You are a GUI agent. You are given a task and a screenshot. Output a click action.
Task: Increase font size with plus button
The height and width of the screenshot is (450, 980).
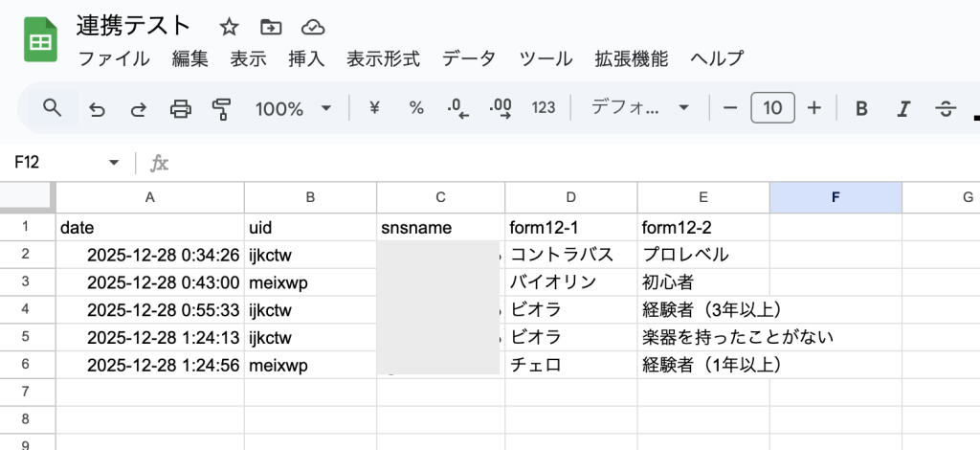pyautogui.click(x=814, y=108)
